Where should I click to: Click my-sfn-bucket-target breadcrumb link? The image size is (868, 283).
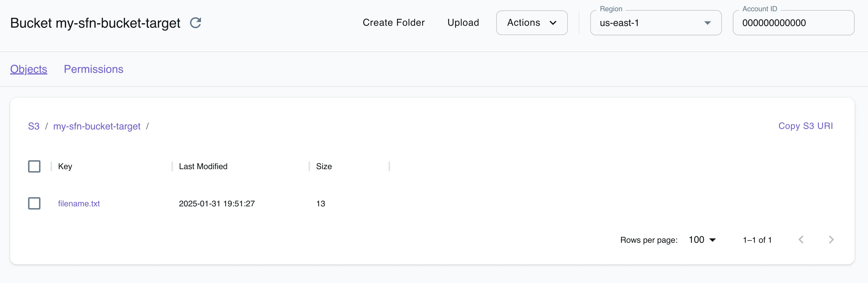97,126
